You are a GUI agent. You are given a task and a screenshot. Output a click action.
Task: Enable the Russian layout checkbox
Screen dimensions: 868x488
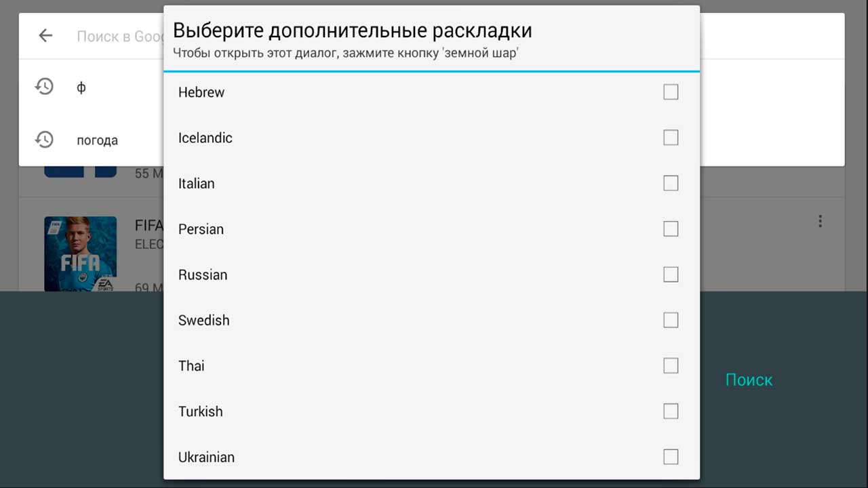point(671,274)
